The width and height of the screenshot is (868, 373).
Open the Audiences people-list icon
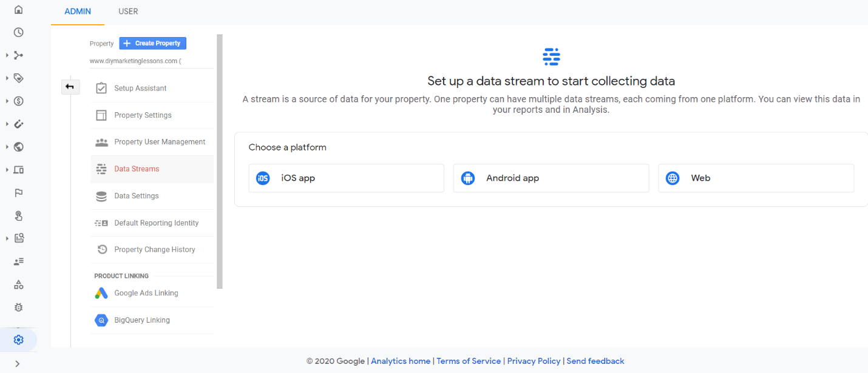tap(18, 261)
